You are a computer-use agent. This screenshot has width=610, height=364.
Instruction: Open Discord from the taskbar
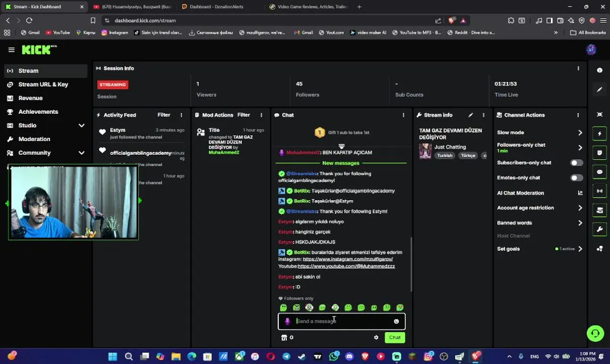click(349, 356)
